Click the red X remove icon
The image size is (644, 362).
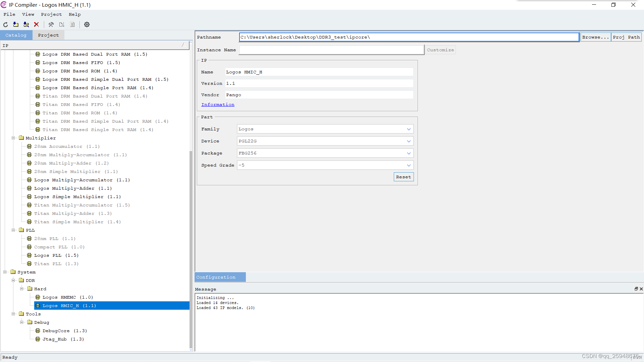point(37,24)
